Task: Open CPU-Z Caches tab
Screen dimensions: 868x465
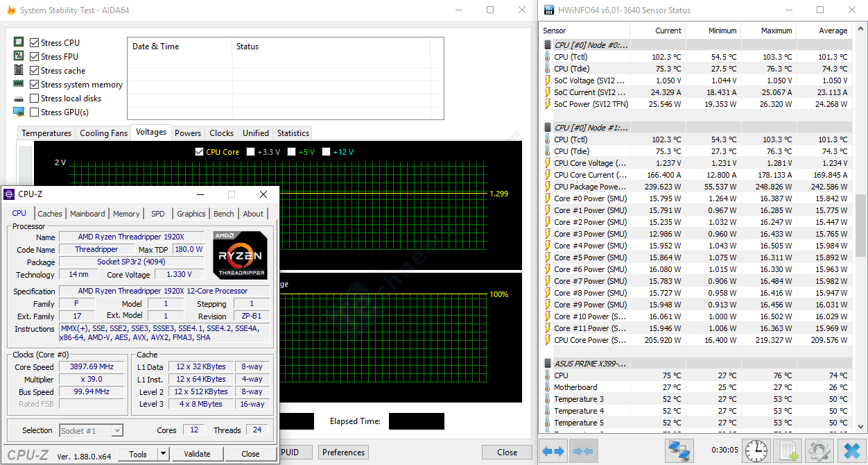Action: coord(50,214)
